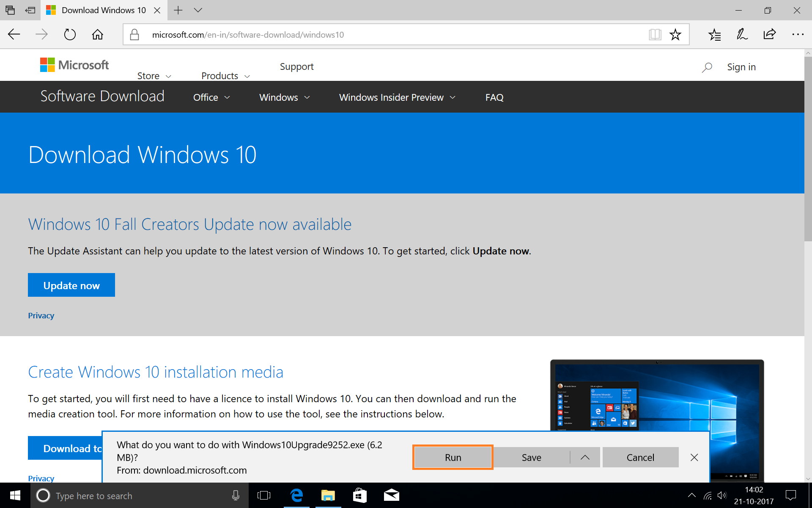Open the browser home page
Viewport: 812px width, 508px height.
click(98, 34)
